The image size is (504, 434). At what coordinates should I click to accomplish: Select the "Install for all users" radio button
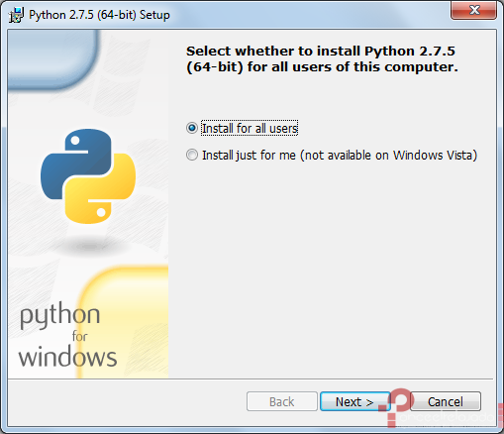pyautogui.click(x=192, y=128)
